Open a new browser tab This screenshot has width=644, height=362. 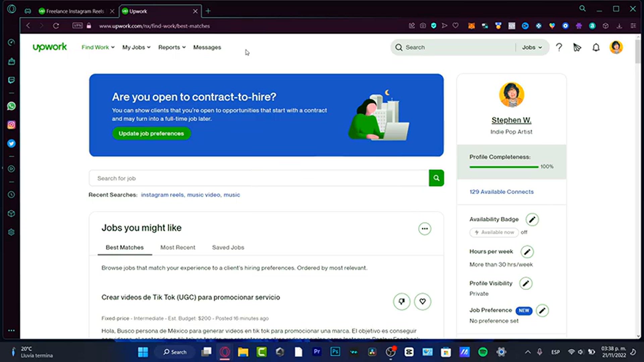coord(208,11)
